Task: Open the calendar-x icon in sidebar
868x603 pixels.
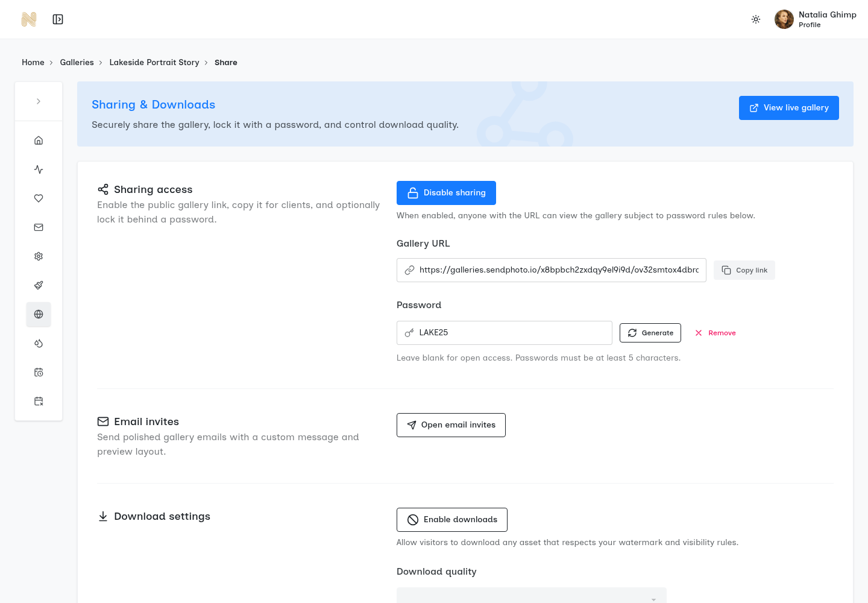Action: [x=39, y=401]
